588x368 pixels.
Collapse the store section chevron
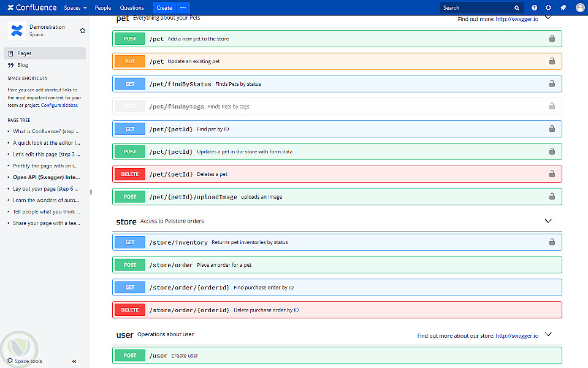click(x=548, y=221)
